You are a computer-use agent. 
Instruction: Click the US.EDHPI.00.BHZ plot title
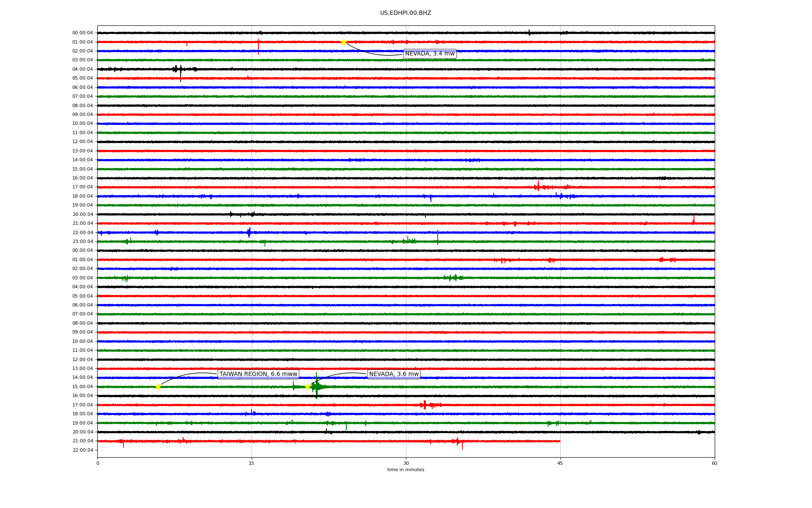[x=406, y=13]
